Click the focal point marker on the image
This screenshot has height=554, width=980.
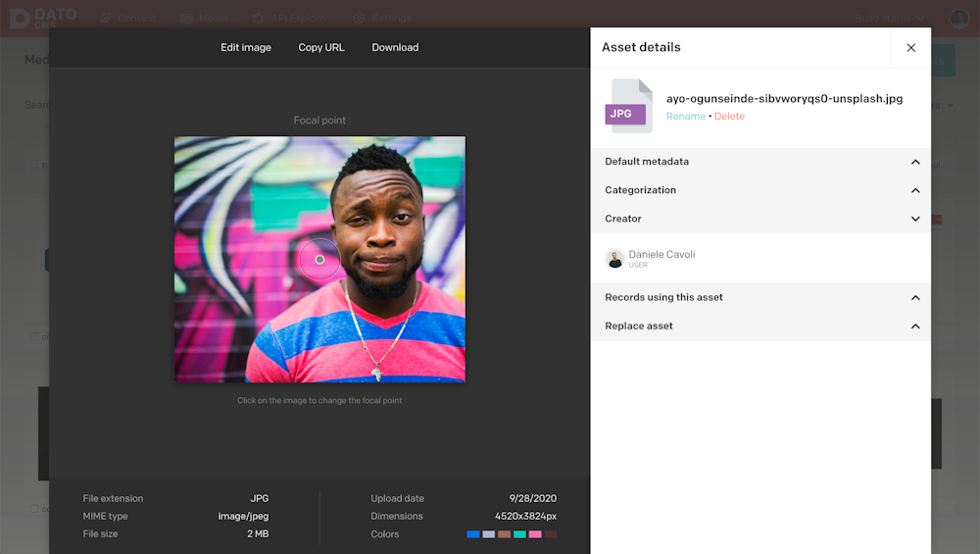[x=319, y=260]
